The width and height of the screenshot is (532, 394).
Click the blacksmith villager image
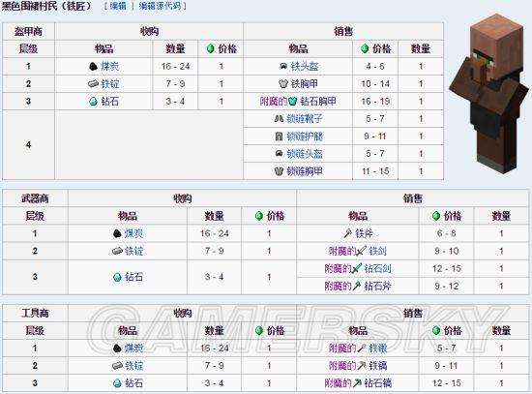(x=488, y=93)
